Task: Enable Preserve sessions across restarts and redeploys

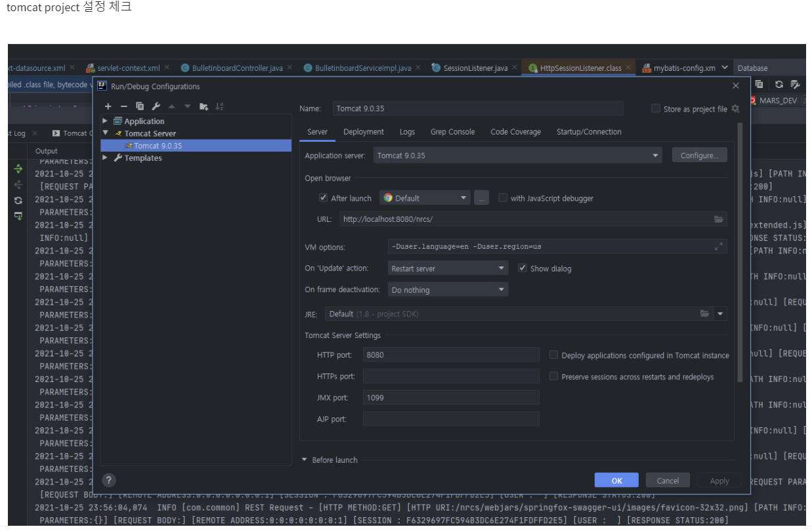Action: [554, 377]
